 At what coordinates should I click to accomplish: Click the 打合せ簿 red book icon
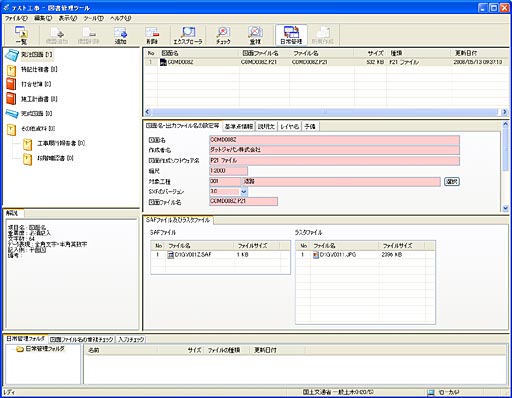pos(11,84)
